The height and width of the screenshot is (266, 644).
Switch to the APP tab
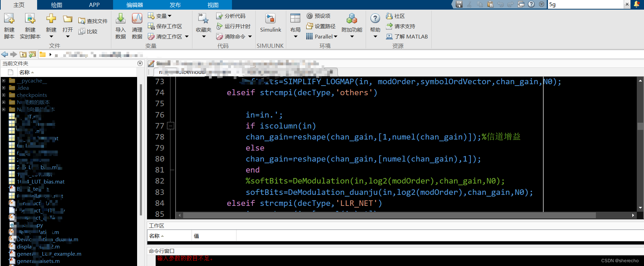94,5
